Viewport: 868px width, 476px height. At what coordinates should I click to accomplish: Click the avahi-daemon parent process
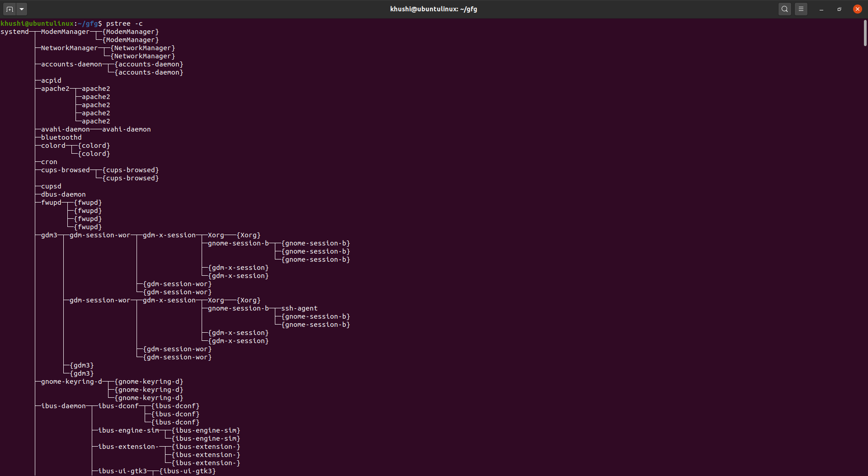[66, 129]
